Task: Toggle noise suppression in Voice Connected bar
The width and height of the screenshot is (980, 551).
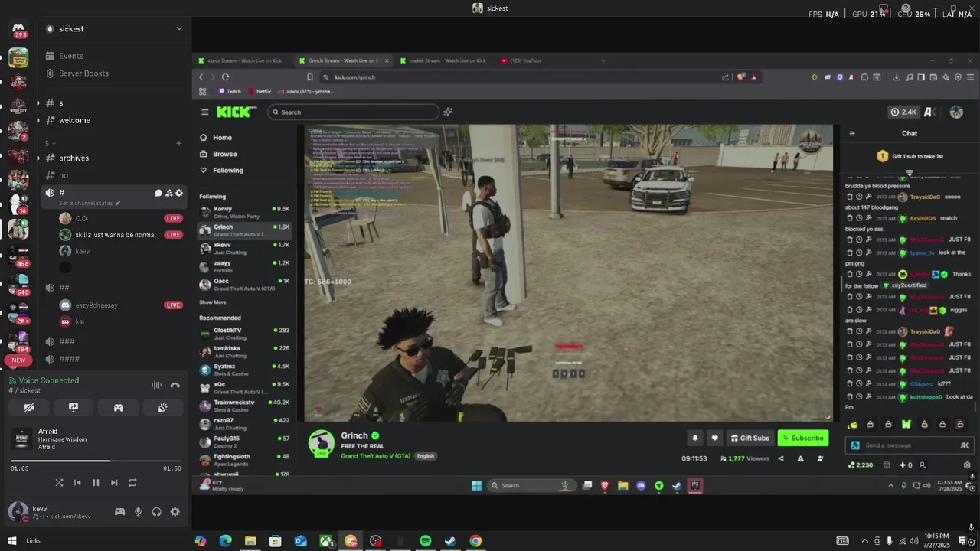Action: pos(156,386)
